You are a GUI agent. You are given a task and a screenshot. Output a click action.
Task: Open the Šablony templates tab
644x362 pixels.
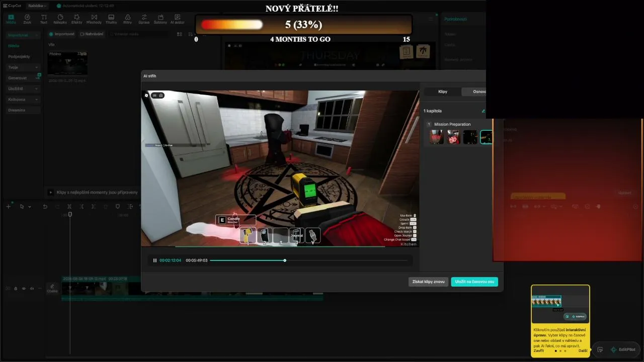(x=160, y=19)
